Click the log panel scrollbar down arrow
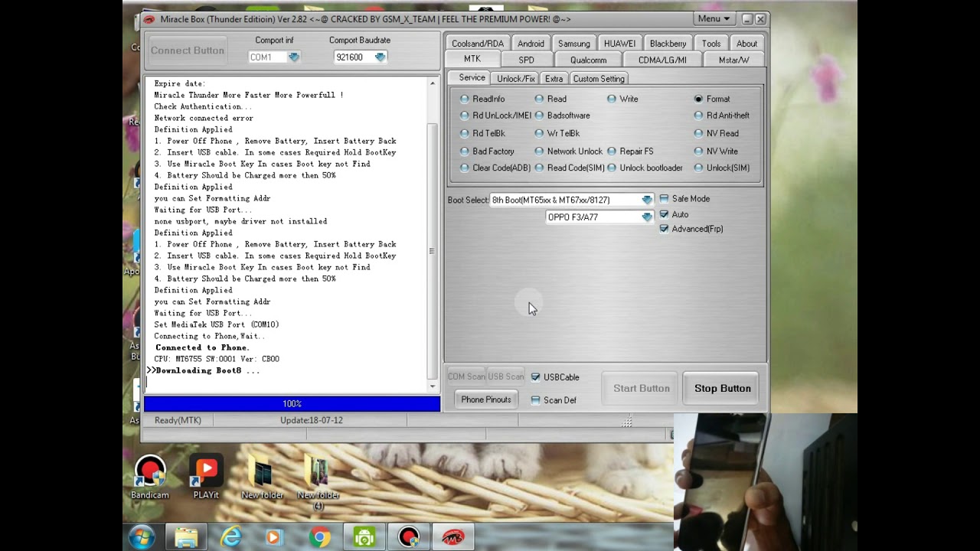Viewport: 980px width, 551px height. pos(433,386)
